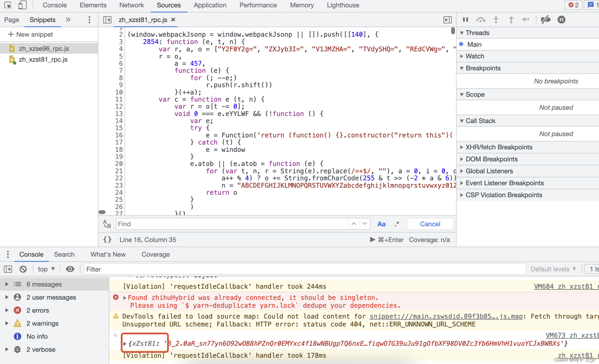Open the Default levels dropdown
Image resolution: width=599 pixels, height=364 pixels.
[553, 269]
